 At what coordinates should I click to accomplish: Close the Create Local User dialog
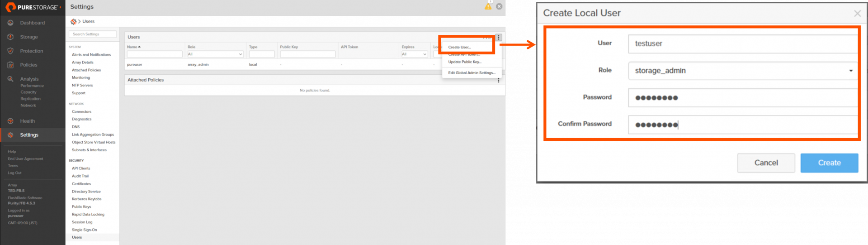tap(857, 14)
